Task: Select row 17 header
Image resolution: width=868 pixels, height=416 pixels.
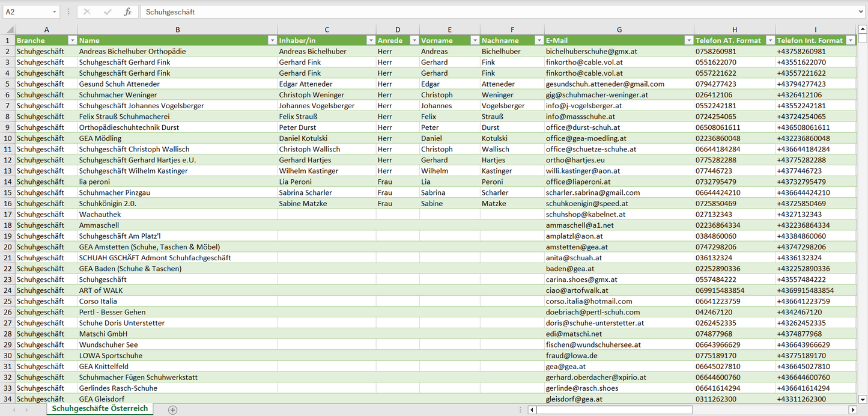Action: (x=8, y=214)
